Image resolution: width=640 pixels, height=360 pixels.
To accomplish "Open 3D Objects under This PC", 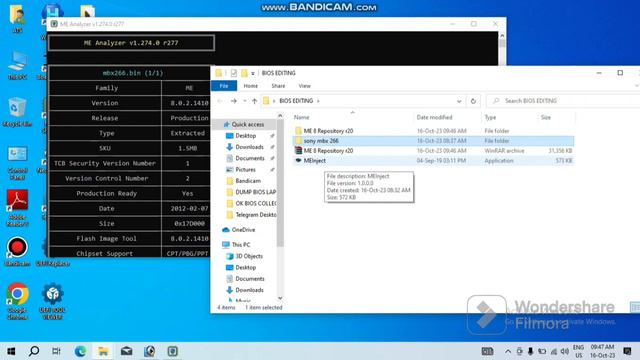I will [x=249, y=256].
